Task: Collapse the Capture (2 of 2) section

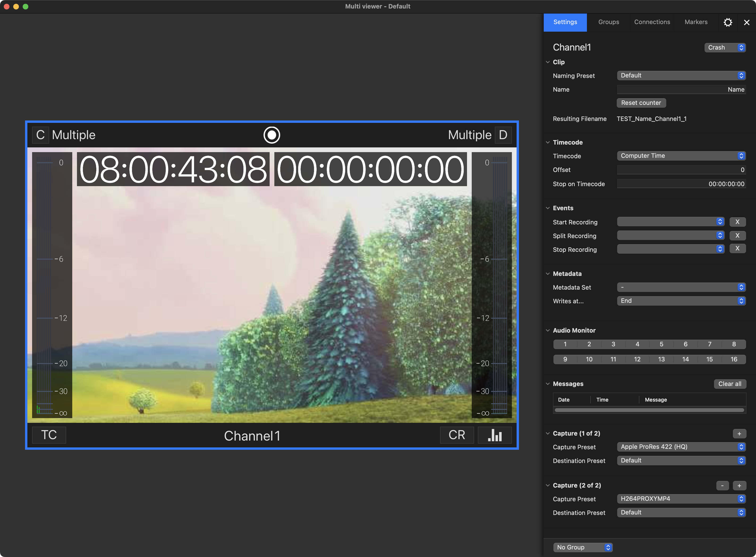Action: coord(548,485)
